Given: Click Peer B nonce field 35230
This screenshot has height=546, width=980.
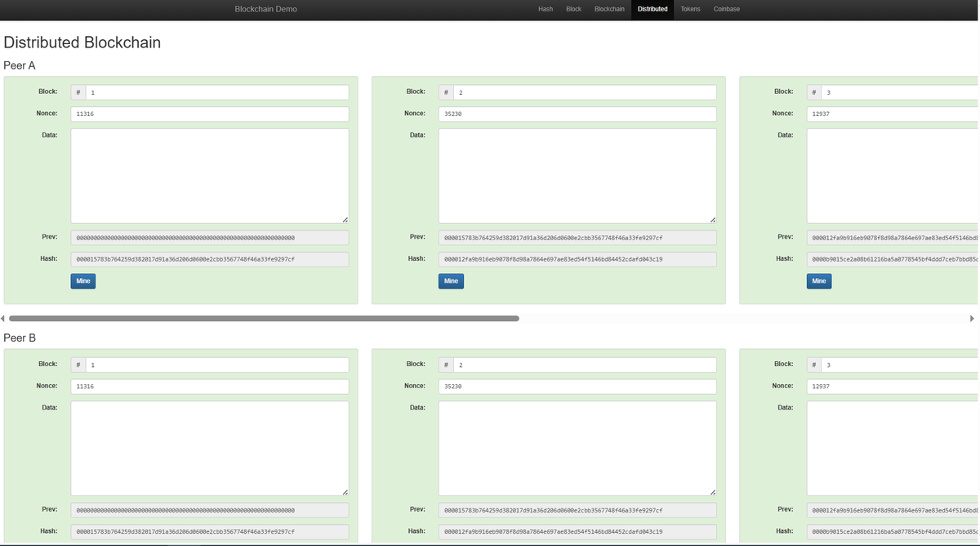Looking at the screenshot, I should pyautogui.click(x=577, y=387).
